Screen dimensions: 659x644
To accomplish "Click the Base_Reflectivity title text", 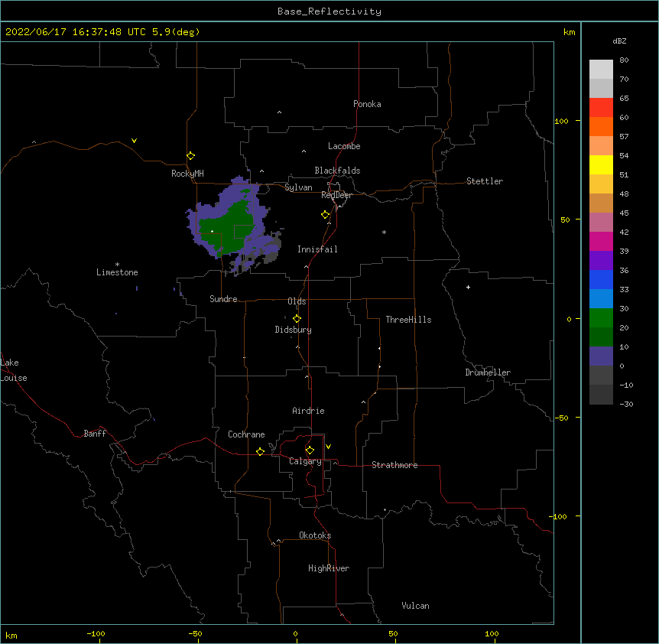I will click(x=329, y=11).
